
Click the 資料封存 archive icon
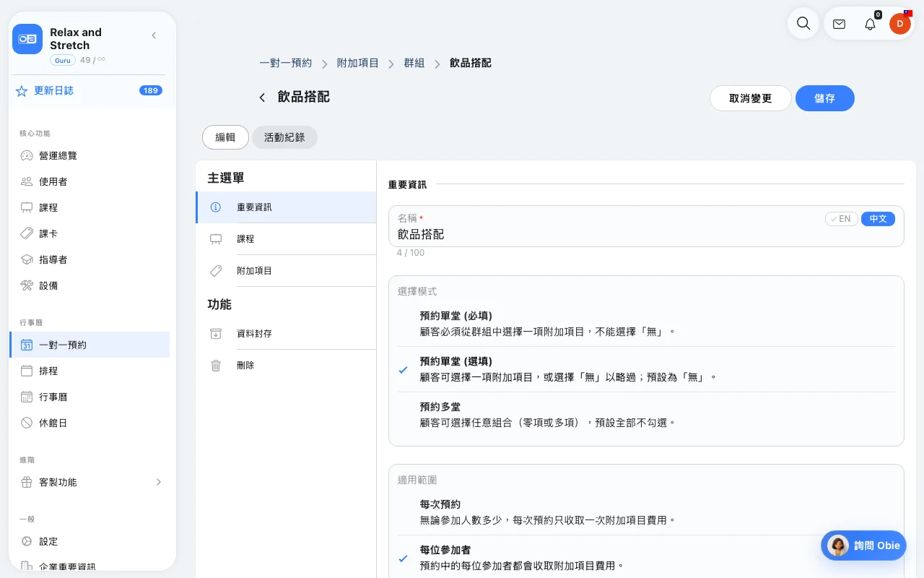(215, 334)
